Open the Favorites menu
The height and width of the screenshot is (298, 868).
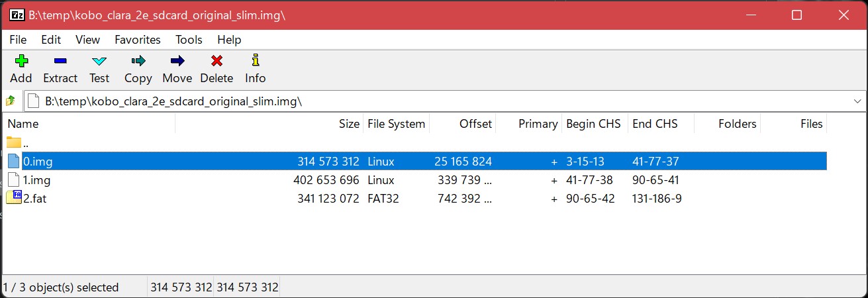[138, 40]
